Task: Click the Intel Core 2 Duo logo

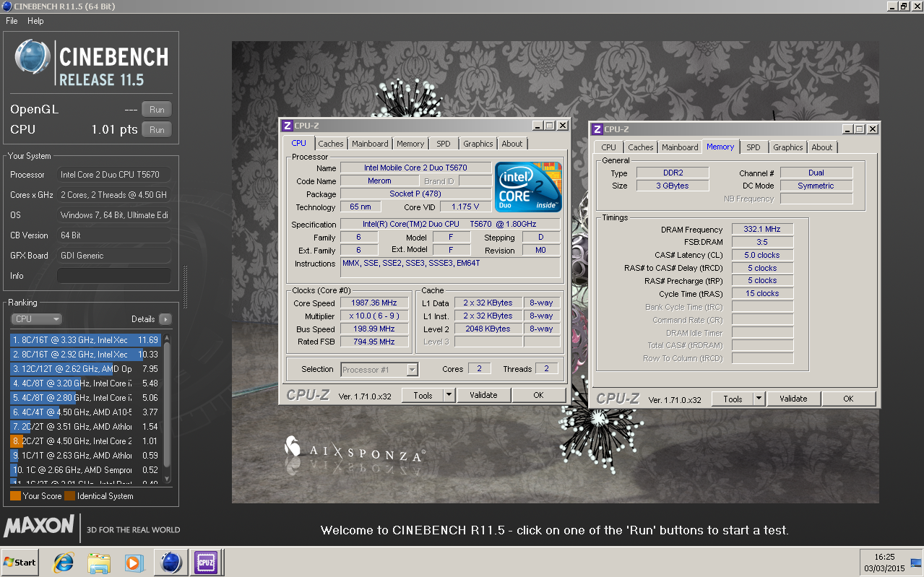Action: tap(528, 186)
